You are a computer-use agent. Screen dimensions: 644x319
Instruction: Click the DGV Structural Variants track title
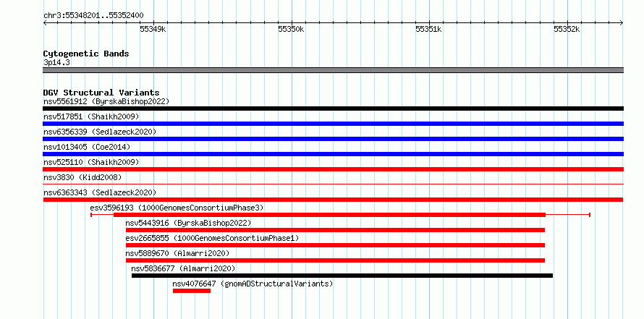coord(101,93)
